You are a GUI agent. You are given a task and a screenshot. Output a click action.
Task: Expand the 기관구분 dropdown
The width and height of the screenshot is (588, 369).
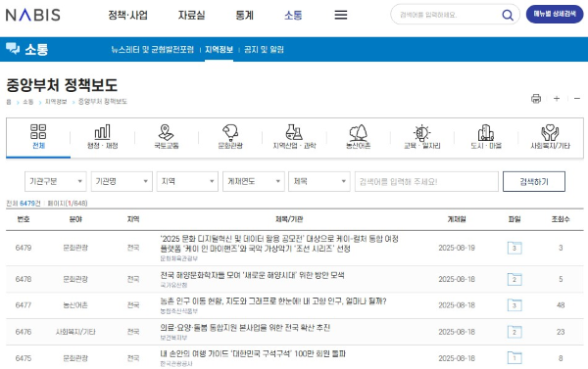coord(56,181)
